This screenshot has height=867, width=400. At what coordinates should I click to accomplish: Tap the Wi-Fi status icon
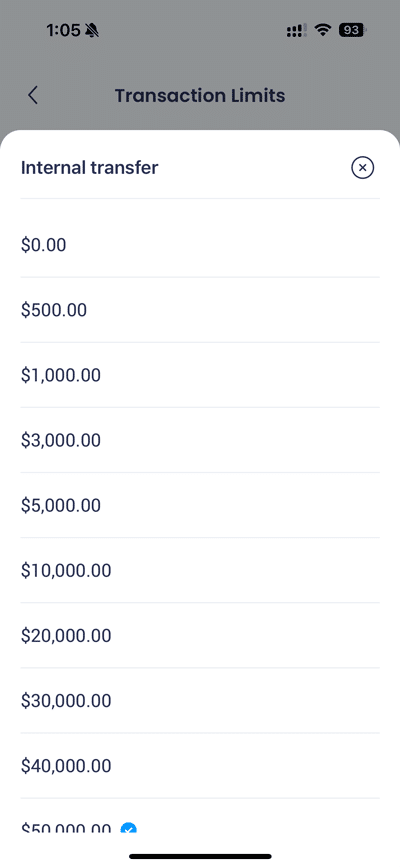tap(322, 30)
